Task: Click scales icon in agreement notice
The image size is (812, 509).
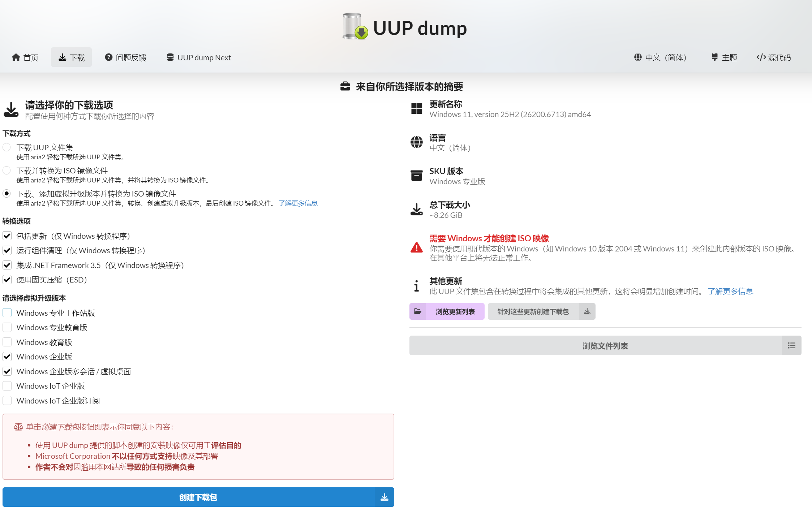Action: 18,427
